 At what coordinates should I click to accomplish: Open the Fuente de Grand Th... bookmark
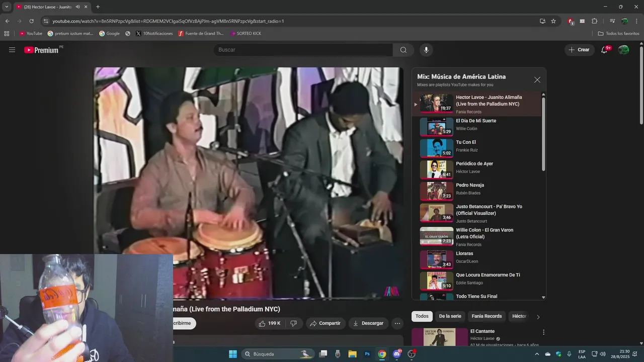click(x=201, y=33)
